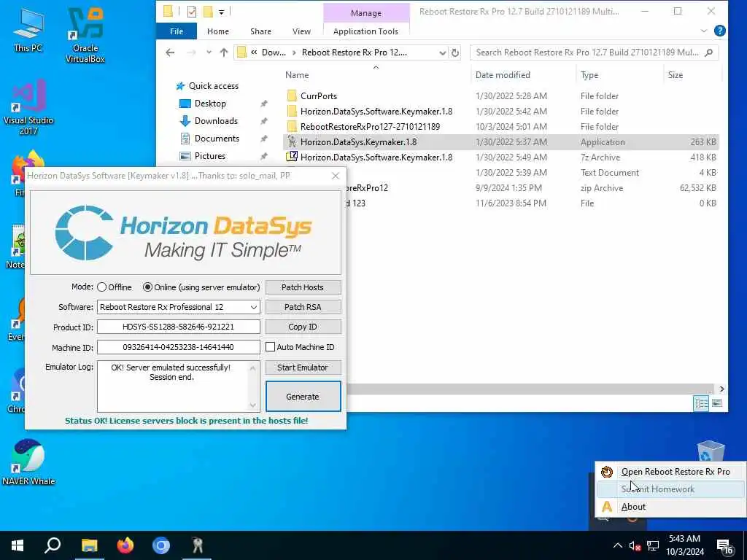This screenshot has height=560, width=747.
Task: Click the Name column header
Action: pos(297,75)
